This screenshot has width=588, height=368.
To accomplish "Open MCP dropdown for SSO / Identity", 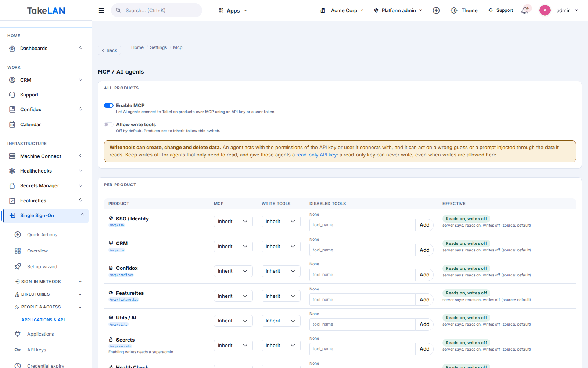I will [233, 222].
